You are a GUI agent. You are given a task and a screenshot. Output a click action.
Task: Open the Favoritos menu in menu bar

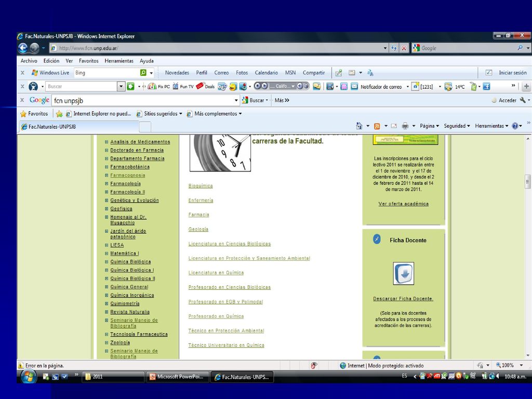pyautogui.click(x=88, y=61)
